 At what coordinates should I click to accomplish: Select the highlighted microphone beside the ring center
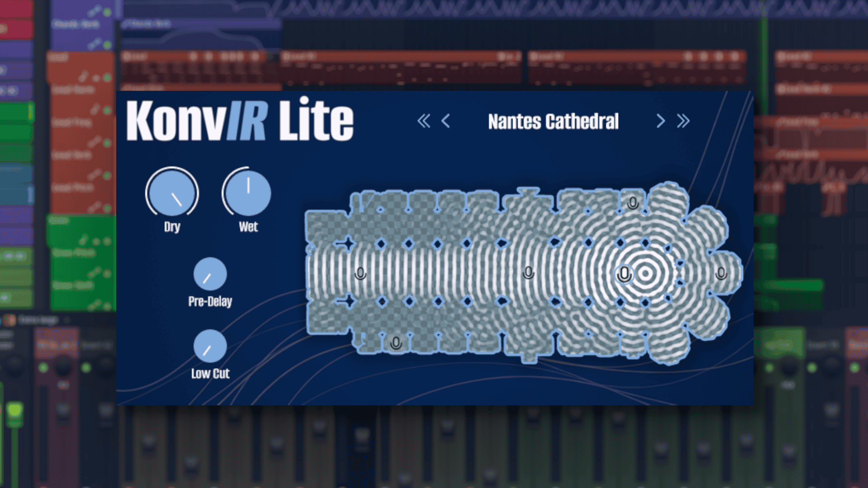pyautogui.click(x=624, y=274)
